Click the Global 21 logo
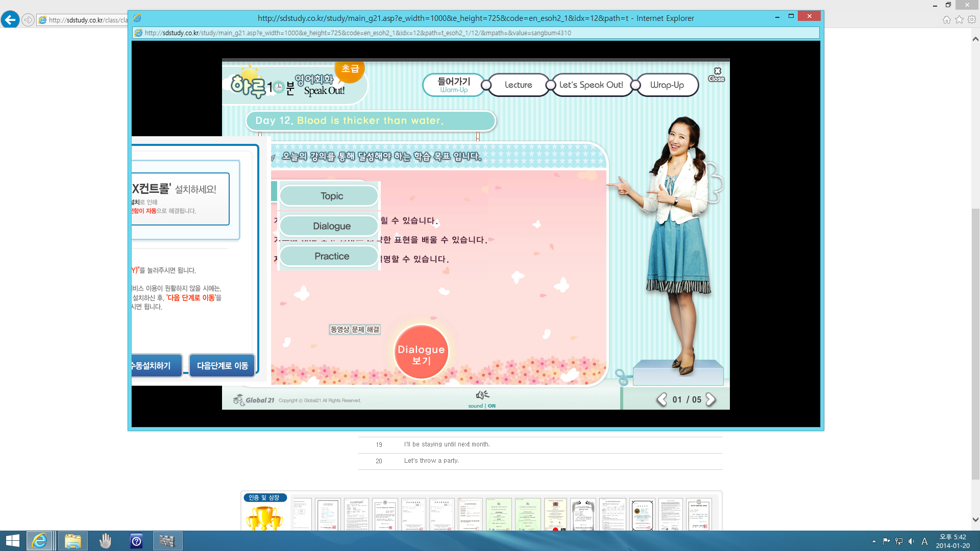 [254, 400]
